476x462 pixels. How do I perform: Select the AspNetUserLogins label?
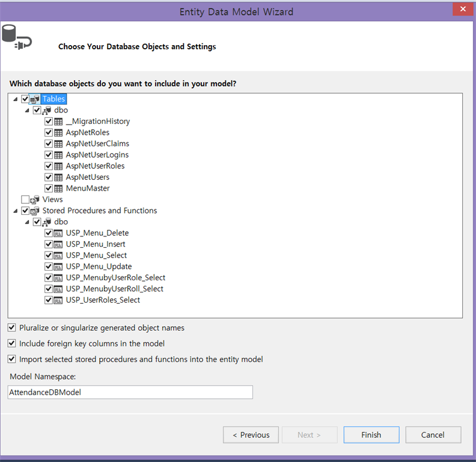click(x=97, y=155)
